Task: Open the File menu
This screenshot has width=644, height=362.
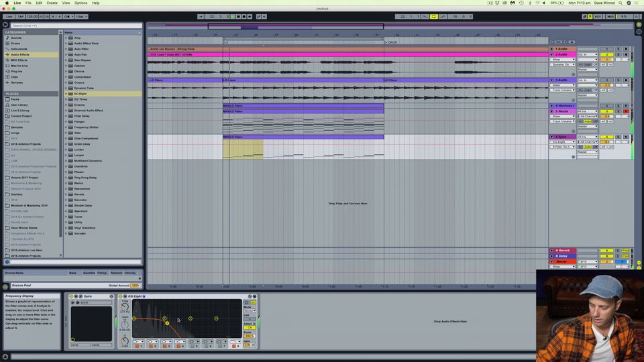Action: coord(28,3)
